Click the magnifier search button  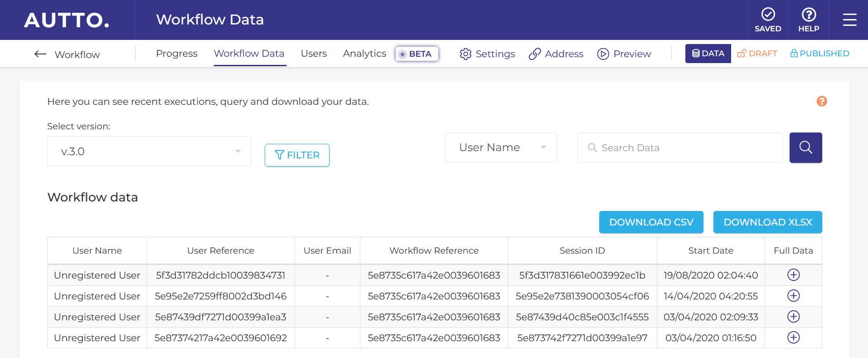coord(805,147)
